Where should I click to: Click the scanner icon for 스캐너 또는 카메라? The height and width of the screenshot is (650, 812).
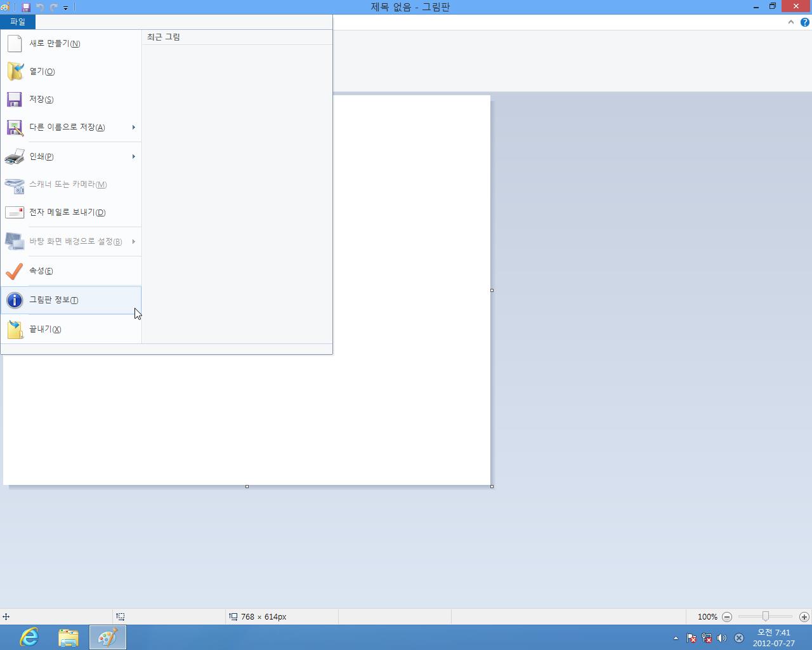coord(14,185)
